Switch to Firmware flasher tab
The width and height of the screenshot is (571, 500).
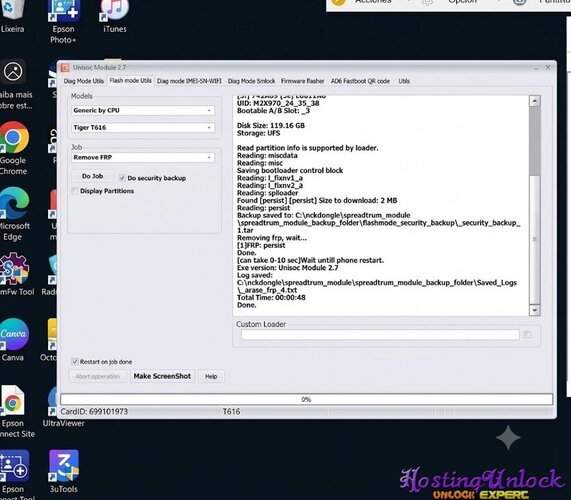(x=303, y=81)
